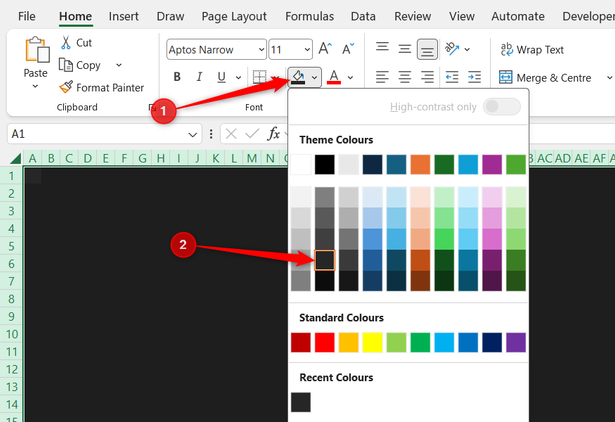
Task: Pick the standard red colour swatch
Action: coord(325,342)
